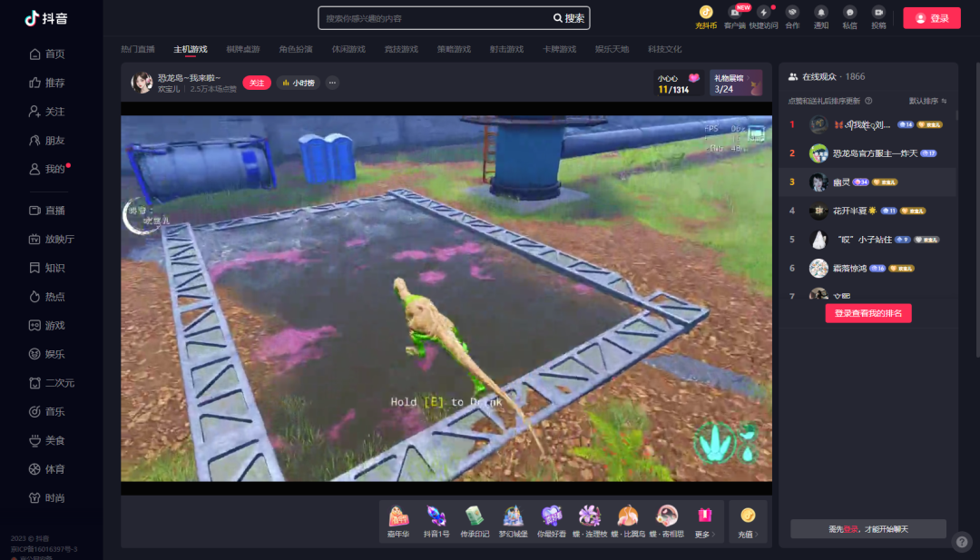Click the help icon beside 点赞和送礼后排序更新
The width and height of the screenshot is (980, 560).
point(868,101)
